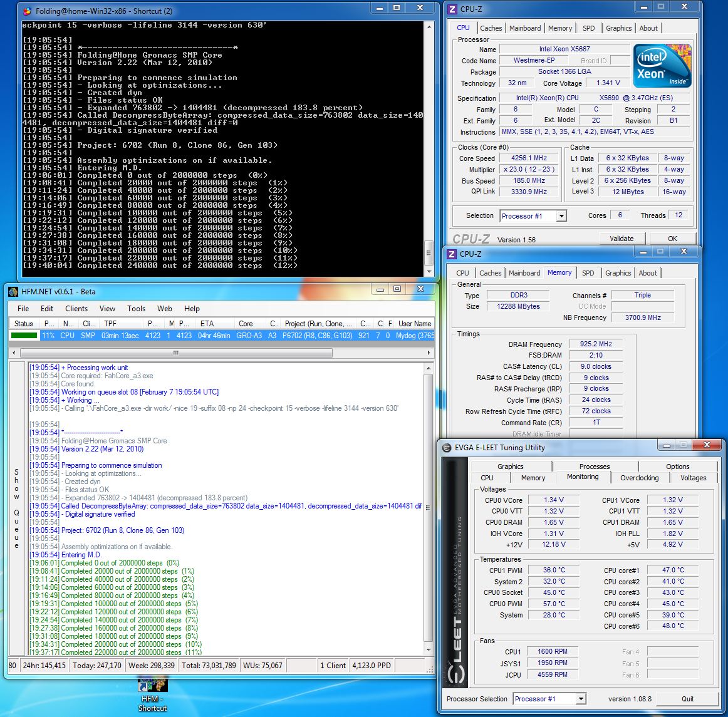Screen dimensions: 728x717
Task: Switch to CPU tab in E-LEET utility
Action: pyautogui.click(x=487, y=478)
